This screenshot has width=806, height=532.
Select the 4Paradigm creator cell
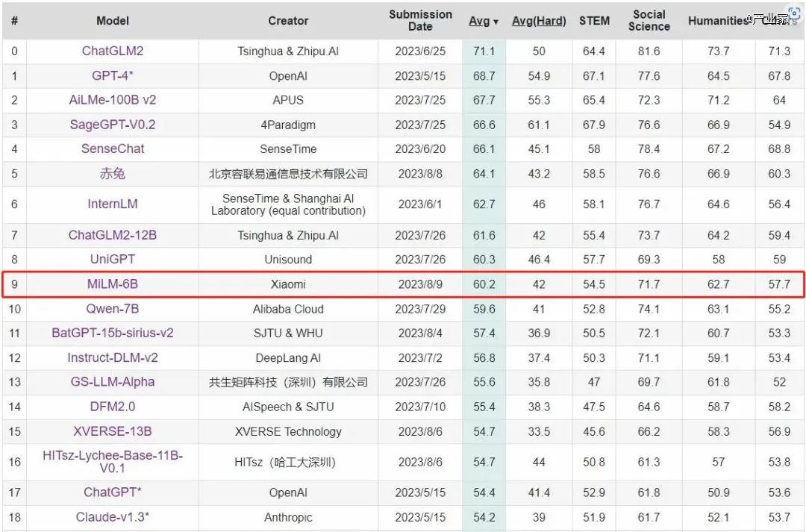pos(288,125)
